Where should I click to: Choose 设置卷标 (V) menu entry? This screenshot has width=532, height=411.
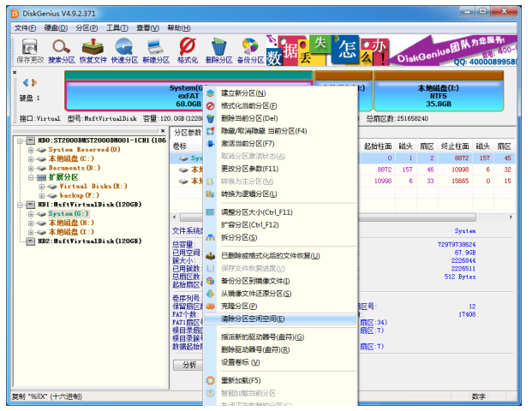280,362
